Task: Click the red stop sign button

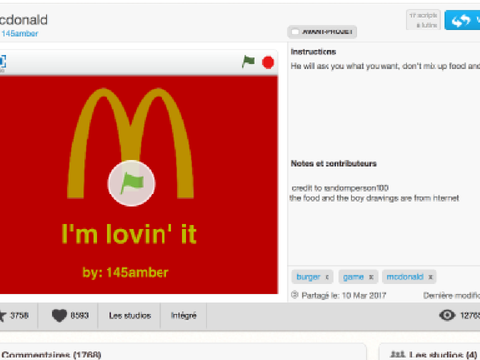Action: coord(268,62)
